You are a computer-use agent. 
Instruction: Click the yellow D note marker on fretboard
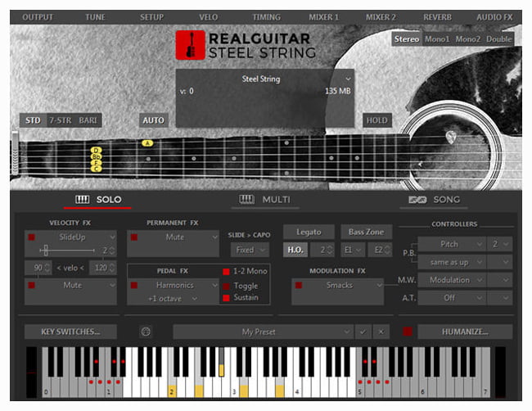97,150
